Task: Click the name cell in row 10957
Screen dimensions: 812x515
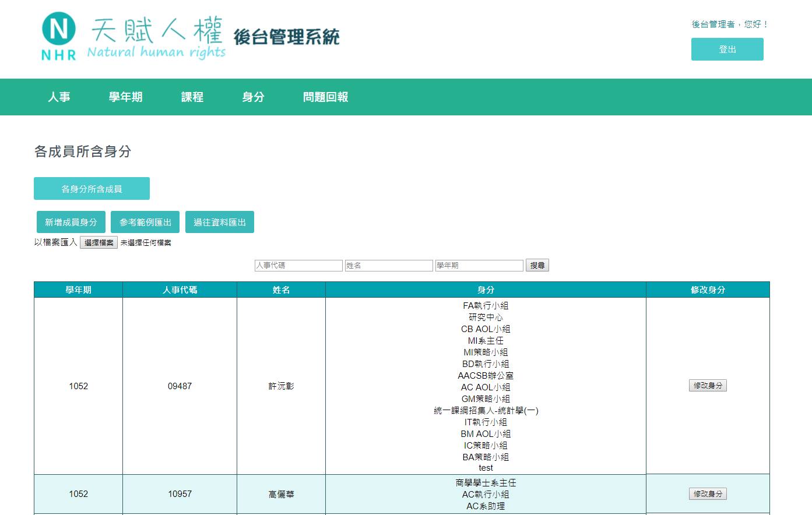Action: tap(282, 494)
